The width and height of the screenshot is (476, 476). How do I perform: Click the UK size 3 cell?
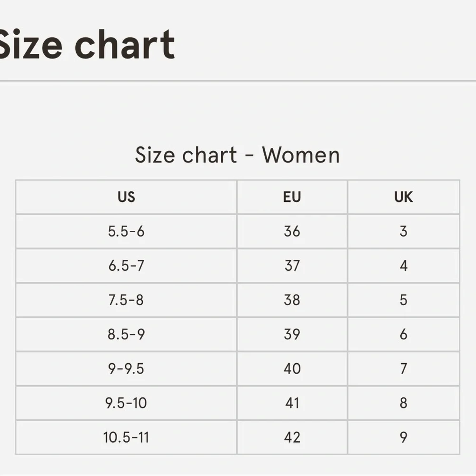tap(403, 231)
